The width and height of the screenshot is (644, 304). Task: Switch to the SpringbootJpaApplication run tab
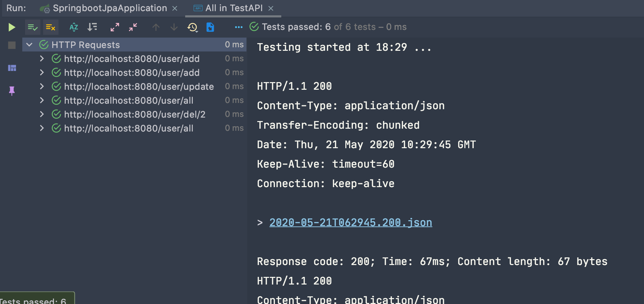(x=110, y=8)
